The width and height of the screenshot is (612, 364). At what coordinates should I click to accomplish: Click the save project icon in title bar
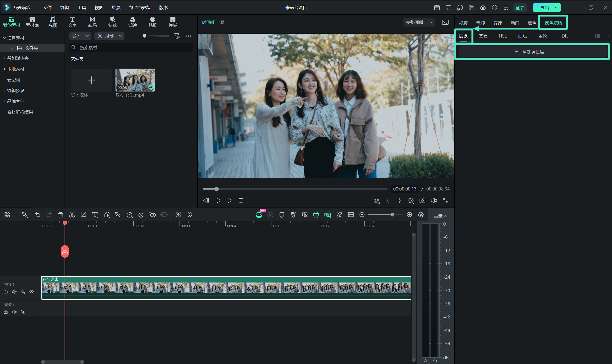click(x=471, y=8)
